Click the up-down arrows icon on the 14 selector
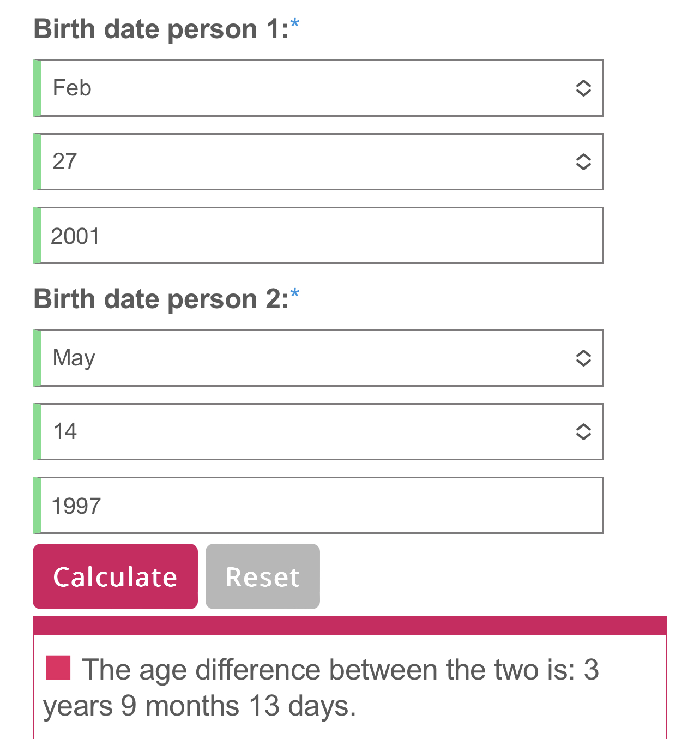The image size is (700, 739). pos(583,431)
